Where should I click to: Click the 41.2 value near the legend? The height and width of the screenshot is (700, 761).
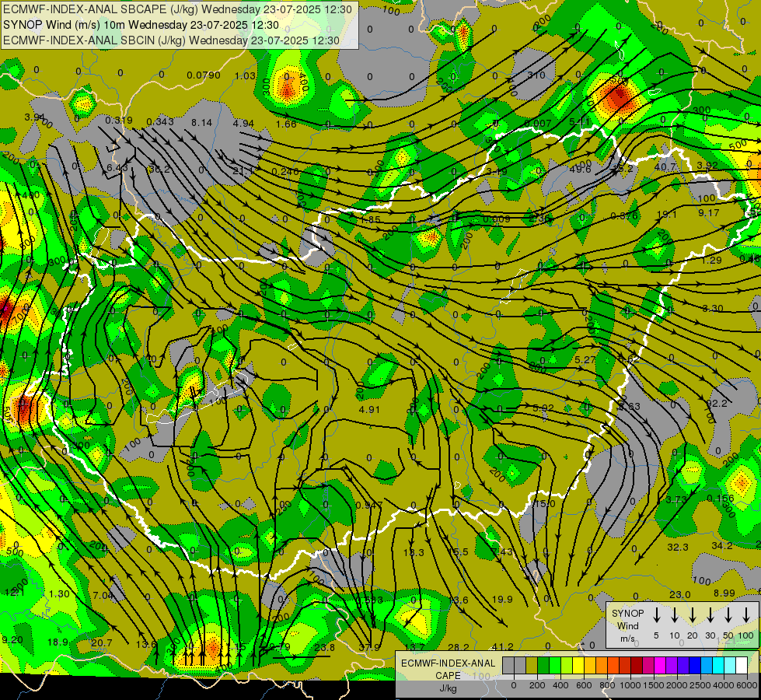coord(502,647)
